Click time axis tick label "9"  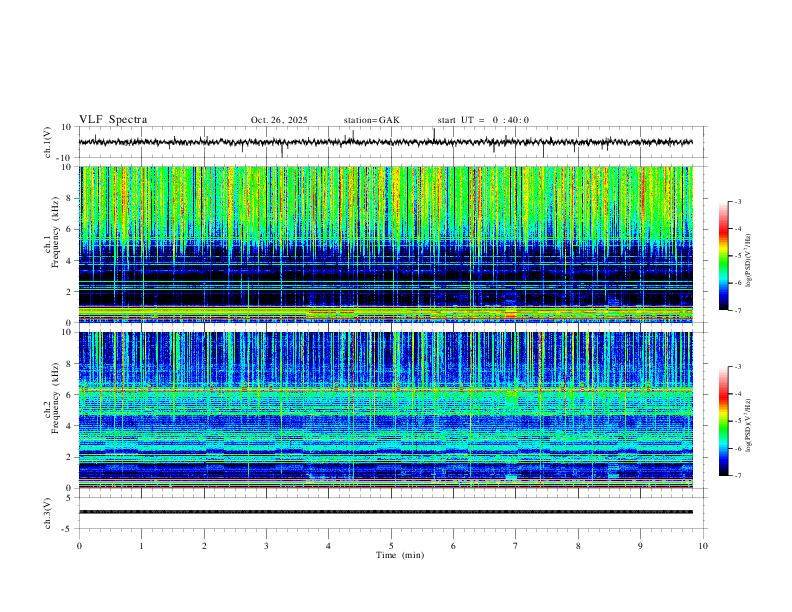[x=640, y=546]
